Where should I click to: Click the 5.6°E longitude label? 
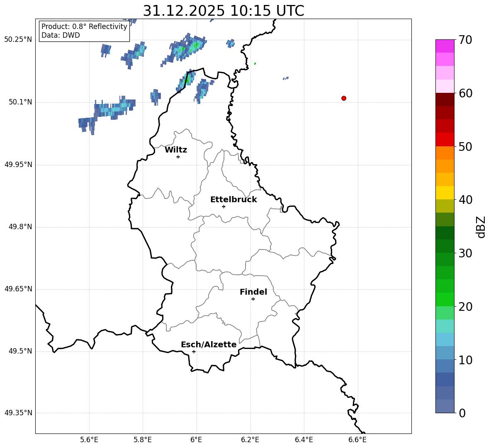[89, 440]
